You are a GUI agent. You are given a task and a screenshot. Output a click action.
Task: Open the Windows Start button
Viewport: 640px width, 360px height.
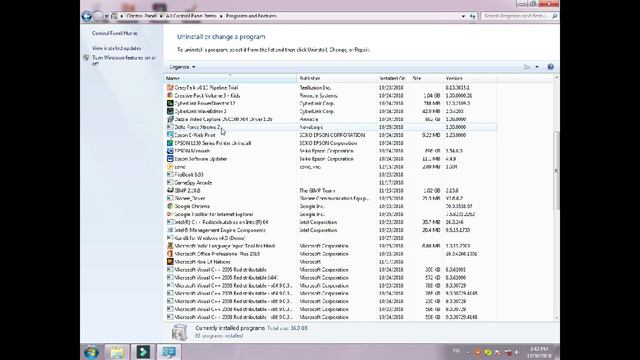point(91,352)
